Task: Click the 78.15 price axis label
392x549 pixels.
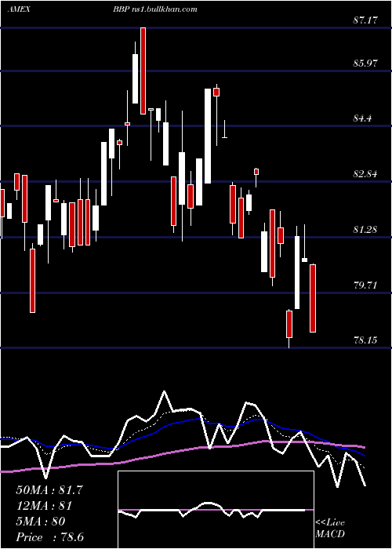Action: (x=365, y=340)
